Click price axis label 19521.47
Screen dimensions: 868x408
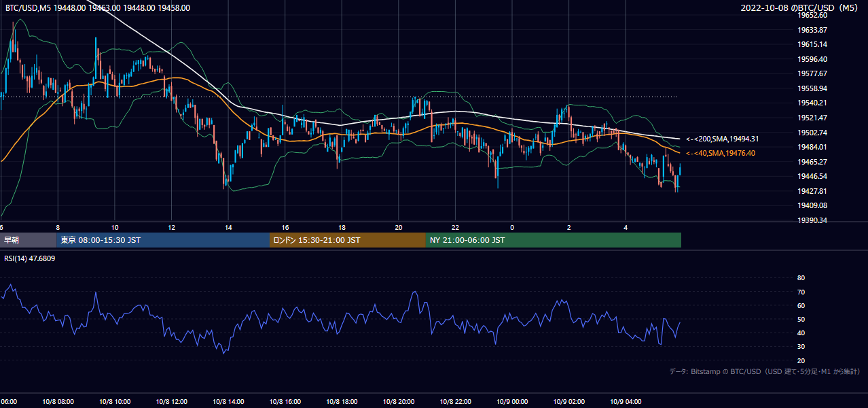point(812,118)
